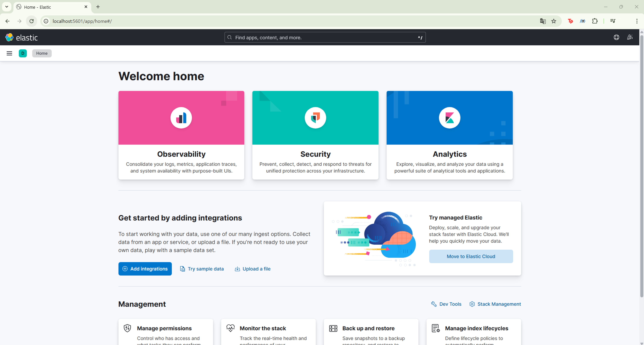This screenshot has width=644, height=345.
Task: Open Dev Tools link
Action: (446, 304)
